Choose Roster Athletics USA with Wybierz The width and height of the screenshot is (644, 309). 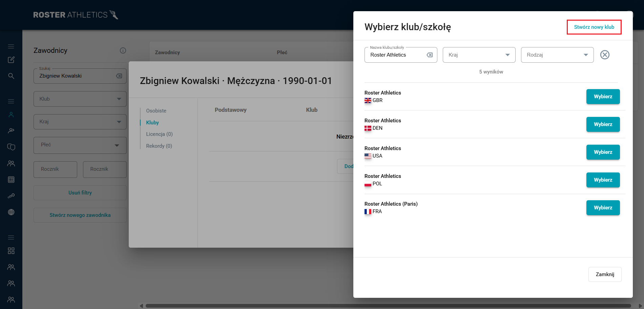pyautogui.click(x=603, y=152)
